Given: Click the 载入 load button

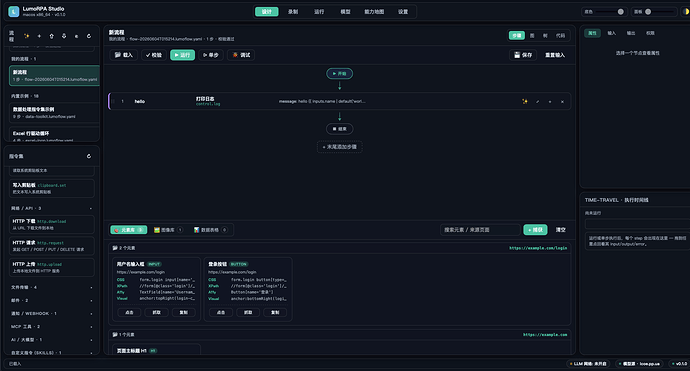Looking at the screenshot, I should pyautogui.click(x=124, y=55).
